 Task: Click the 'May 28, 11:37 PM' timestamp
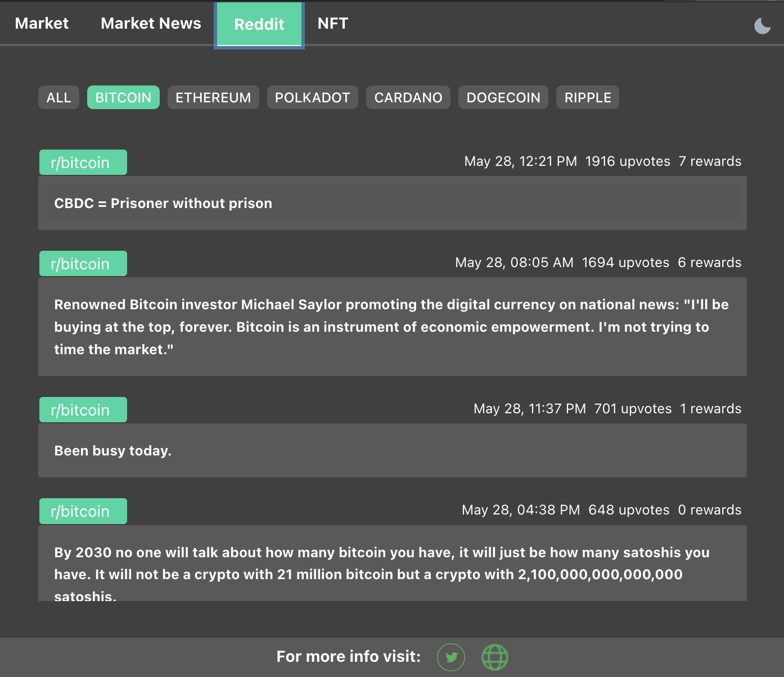tap(530, 409)
